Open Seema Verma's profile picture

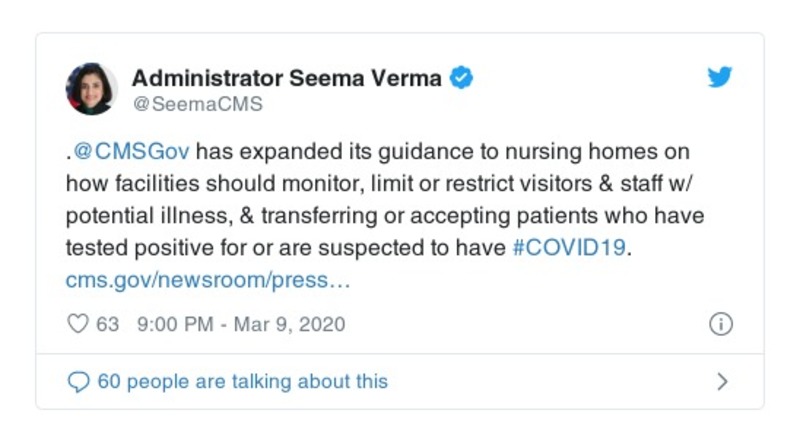92,88
